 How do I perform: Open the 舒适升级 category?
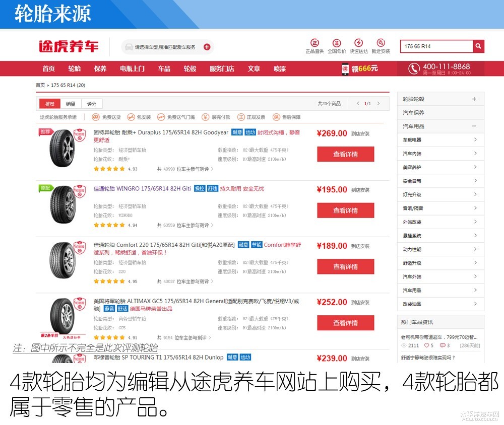click(440, 263)
